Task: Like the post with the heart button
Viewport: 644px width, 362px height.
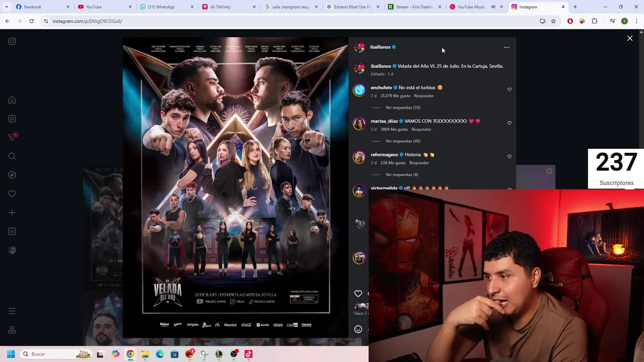Action: (x=358, y=294)
